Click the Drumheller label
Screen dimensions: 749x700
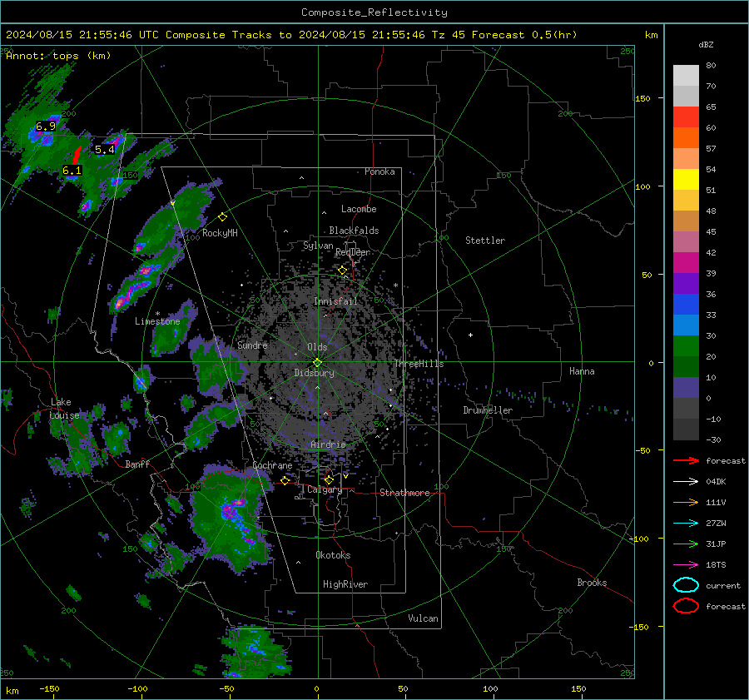488,410
